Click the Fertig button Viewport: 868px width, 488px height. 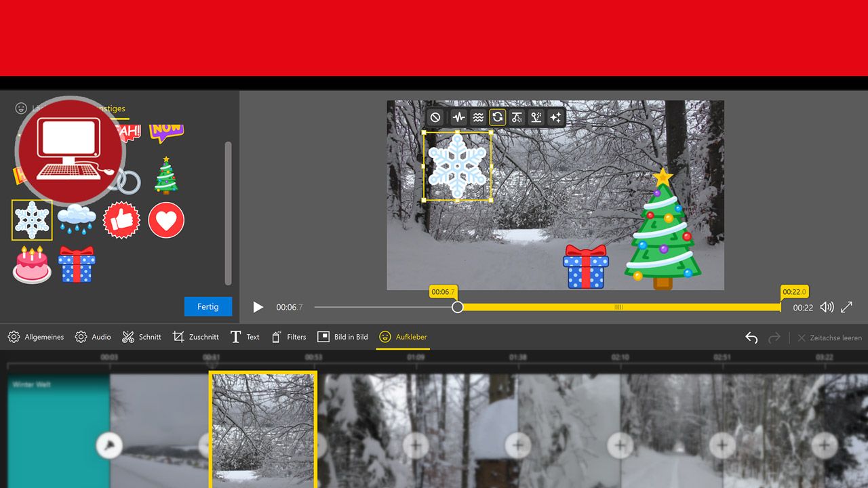point(208,306)
